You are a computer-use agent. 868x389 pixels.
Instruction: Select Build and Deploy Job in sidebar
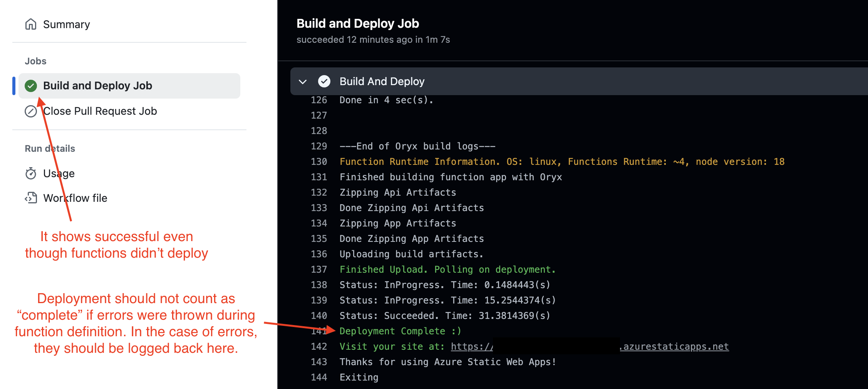click(x=129, y=86)
